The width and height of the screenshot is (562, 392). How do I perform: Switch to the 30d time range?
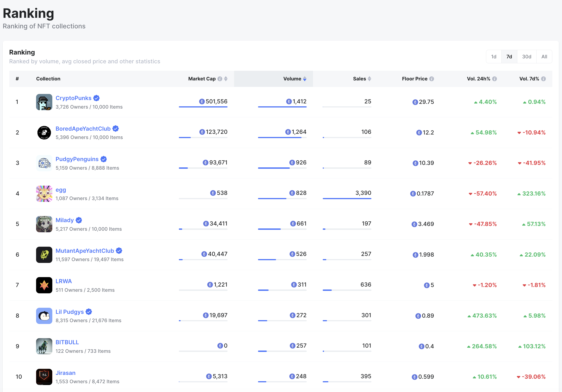[x=527, y=57]
